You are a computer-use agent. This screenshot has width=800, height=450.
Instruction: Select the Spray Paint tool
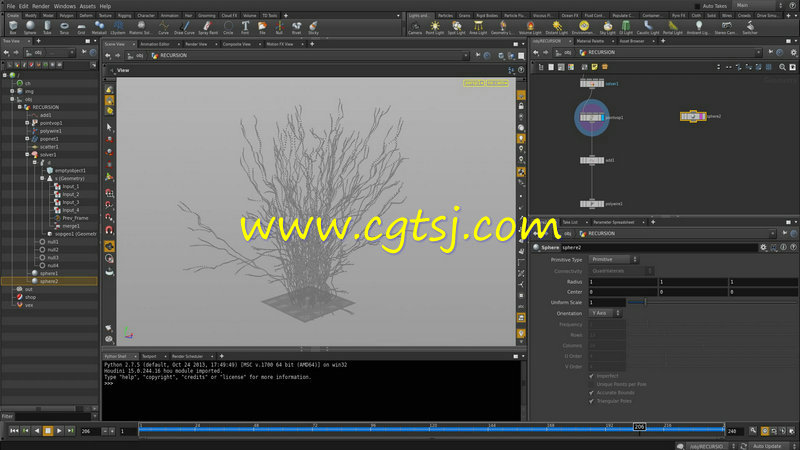(x=208, y=27)
